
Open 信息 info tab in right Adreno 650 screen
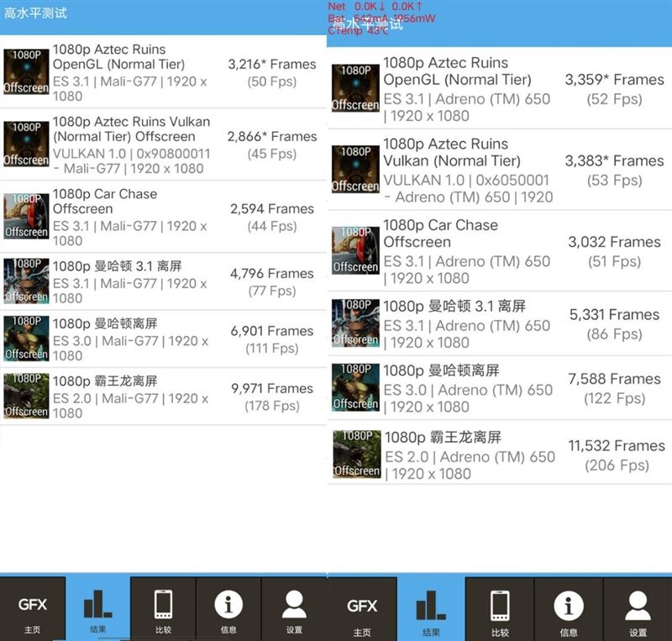click(569, 609)
